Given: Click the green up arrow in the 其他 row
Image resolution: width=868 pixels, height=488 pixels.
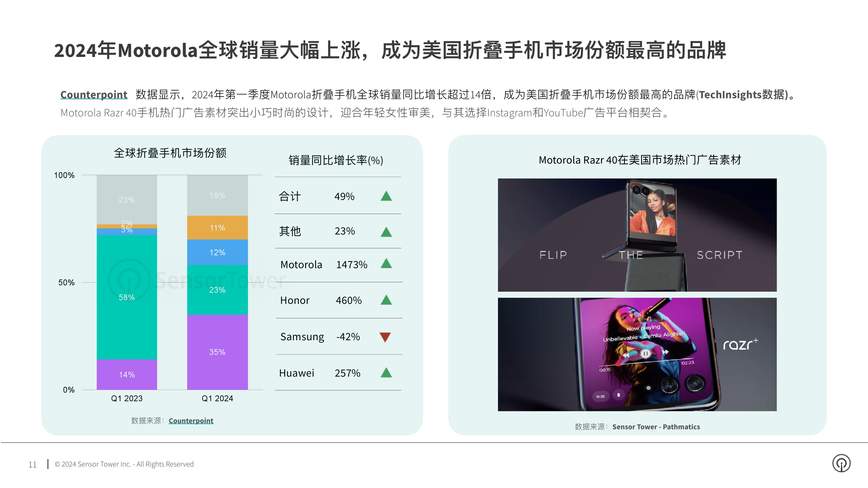Looking at the screenshot, I should [x=386, y=232].
